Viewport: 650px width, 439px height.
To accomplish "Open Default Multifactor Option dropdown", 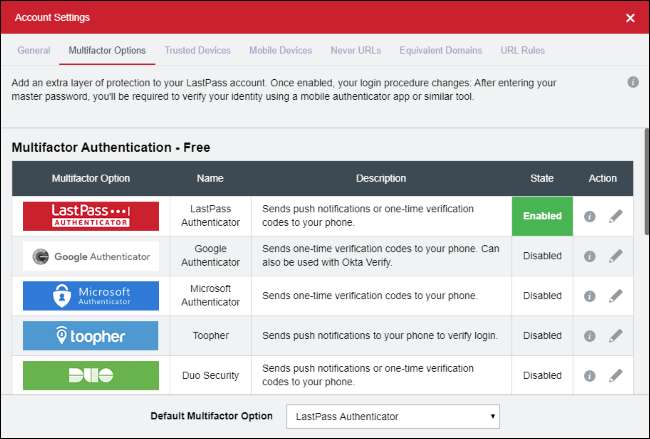I will coord(392,416).
